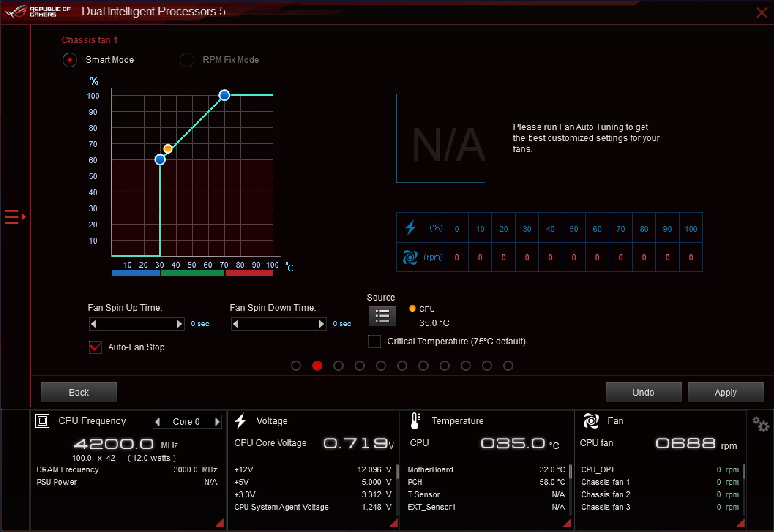Click the Undo button

(644, 392)
